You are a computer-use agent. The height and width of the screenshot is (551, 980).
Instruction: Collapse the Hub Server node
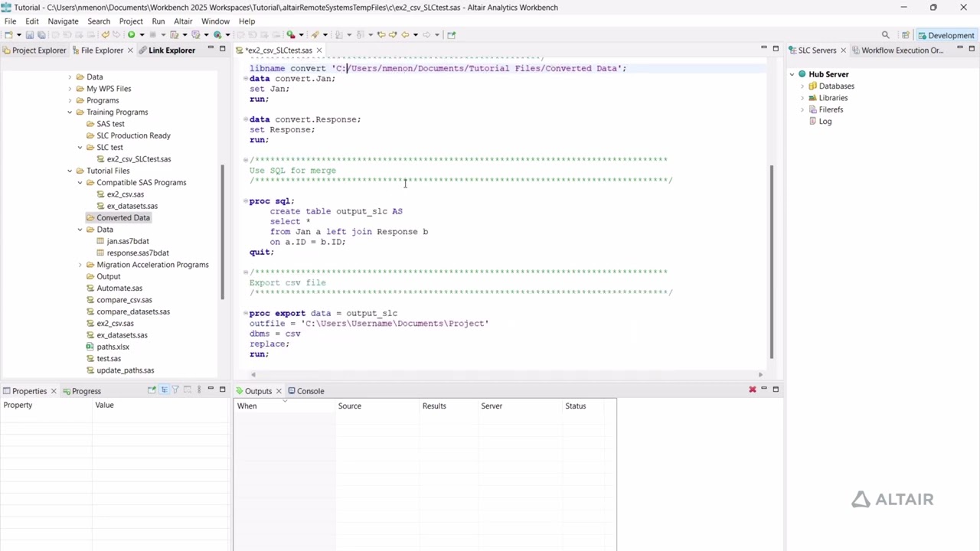tap(792, 74)
